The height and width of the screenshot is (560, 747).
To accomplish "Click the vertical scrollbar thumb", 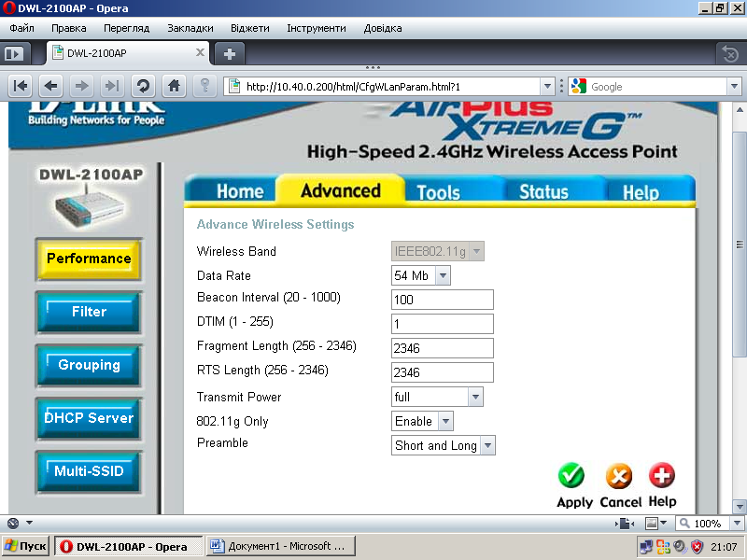I will click(740, 244).
